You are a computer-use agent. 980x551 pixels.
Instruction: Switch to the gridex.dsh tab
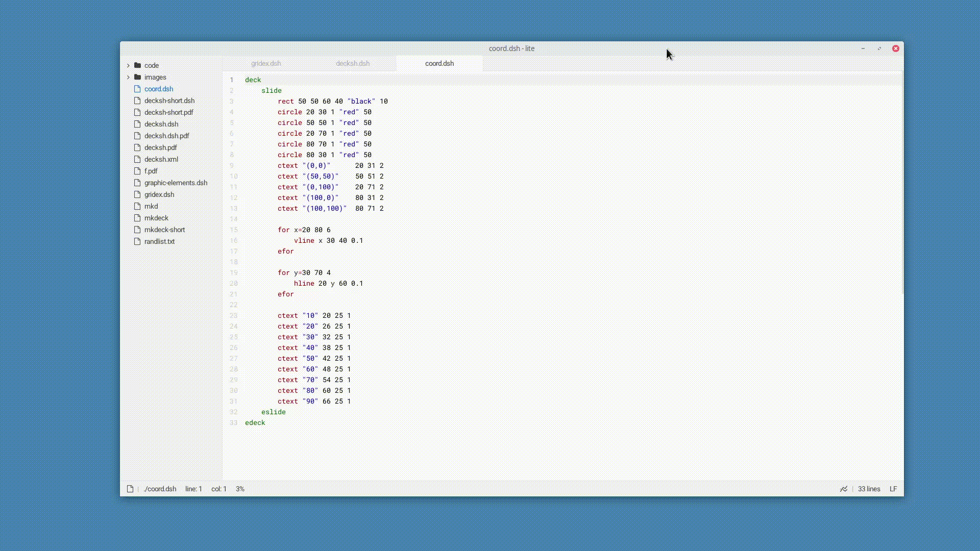pyautogui.click(x=265, y=63)
